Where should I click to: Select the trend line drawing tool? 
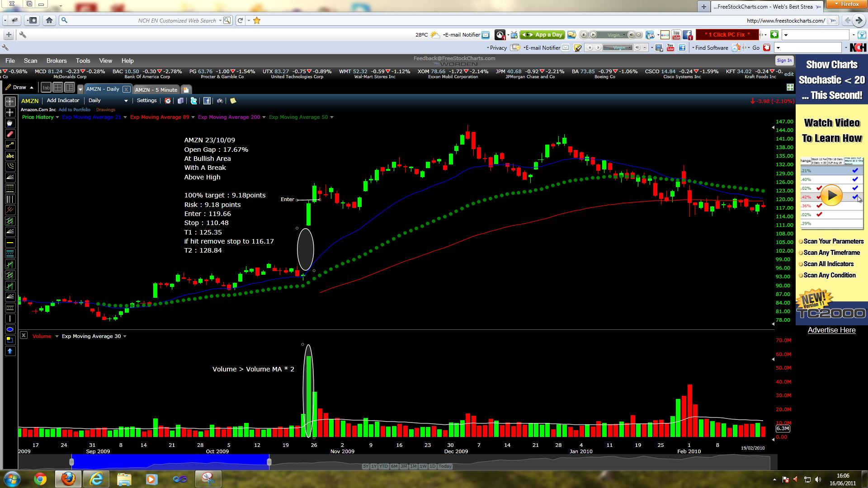click(x=10, y=145)
